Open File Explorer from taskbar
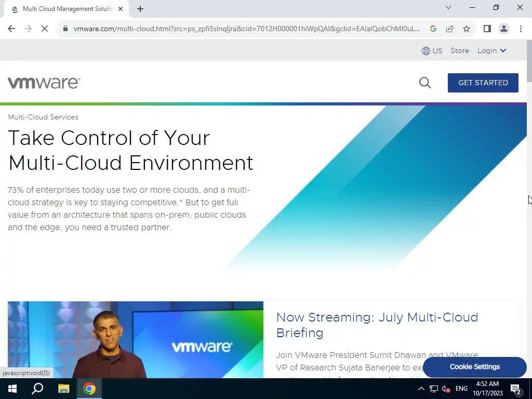The height and width of the screenshot is (399, 532). pos(63,389)
